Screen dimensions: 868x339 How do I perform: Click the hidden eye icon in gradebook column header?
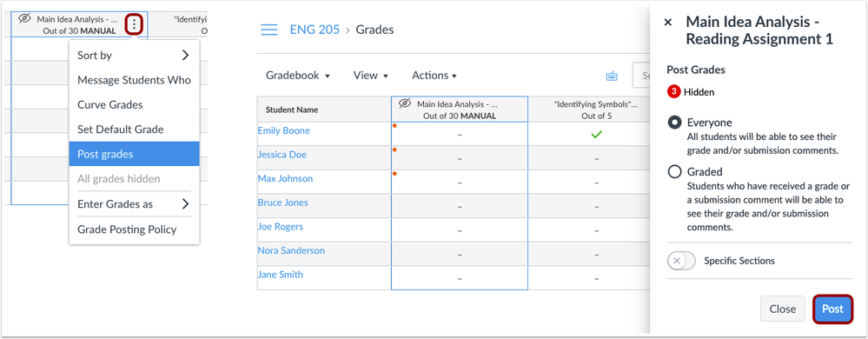[406, 103]
